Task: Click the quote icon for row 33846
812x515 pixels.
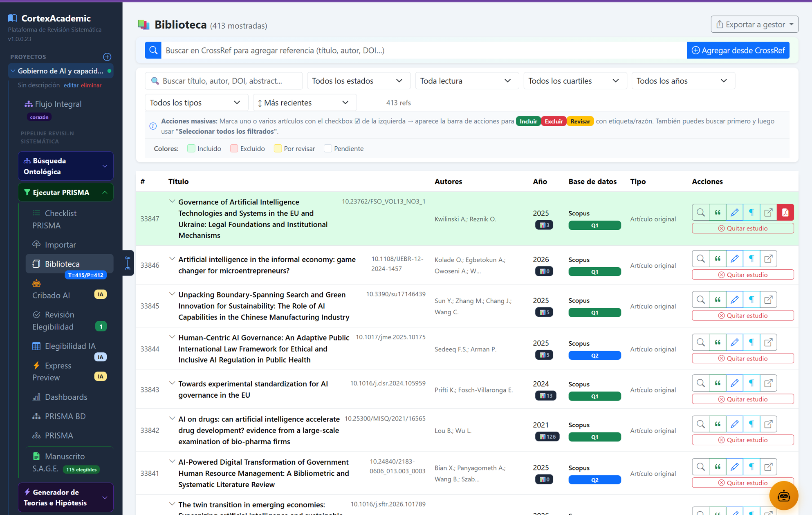Action: click(718, 259)
